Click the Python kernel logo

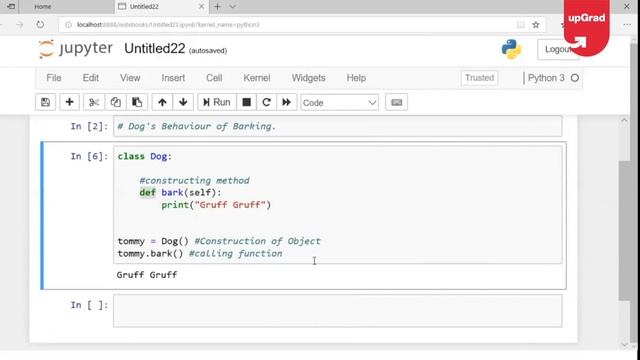coord(511,49)
